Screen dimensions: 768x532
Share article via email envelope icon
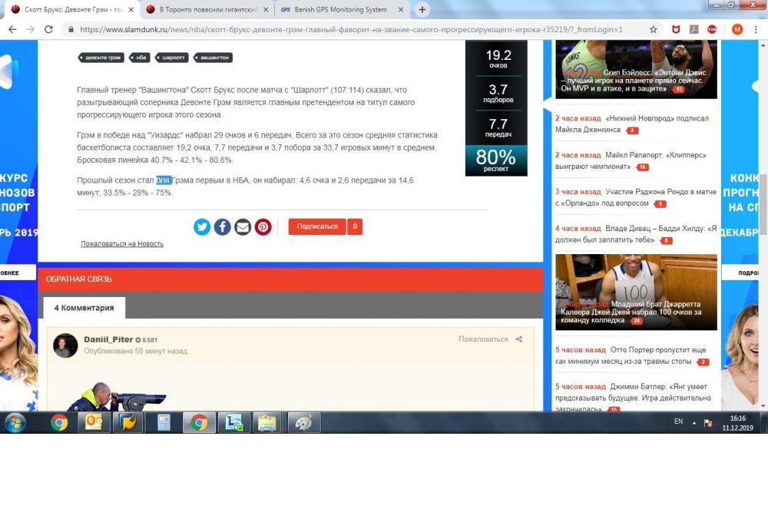[243, 226]
